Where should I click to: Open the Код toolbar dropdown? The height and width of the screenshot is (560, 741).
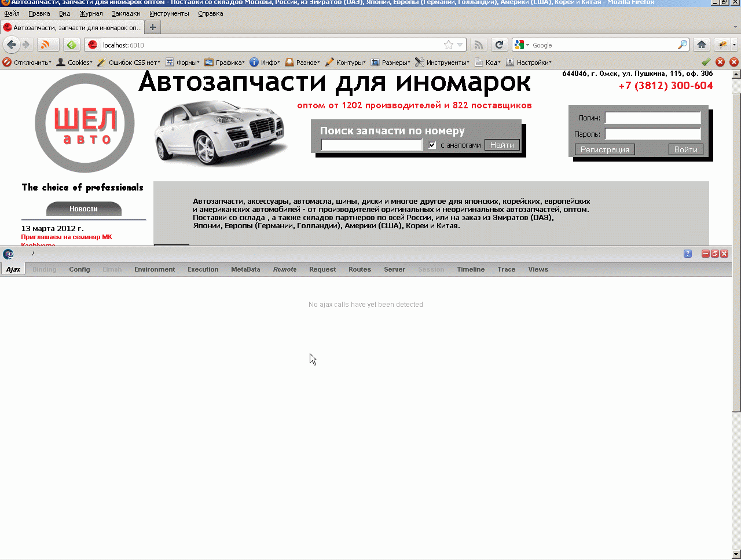coord(487,62)
